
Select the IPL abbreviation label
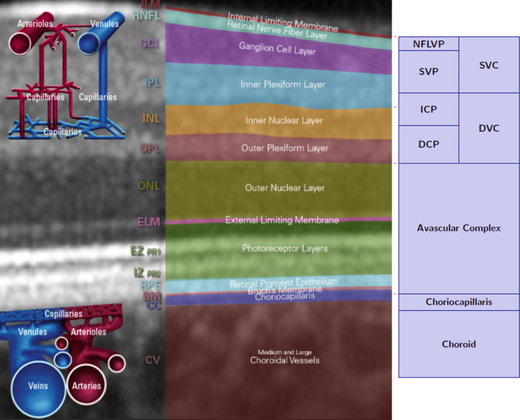pyautogui.click(x=152, y=82)
